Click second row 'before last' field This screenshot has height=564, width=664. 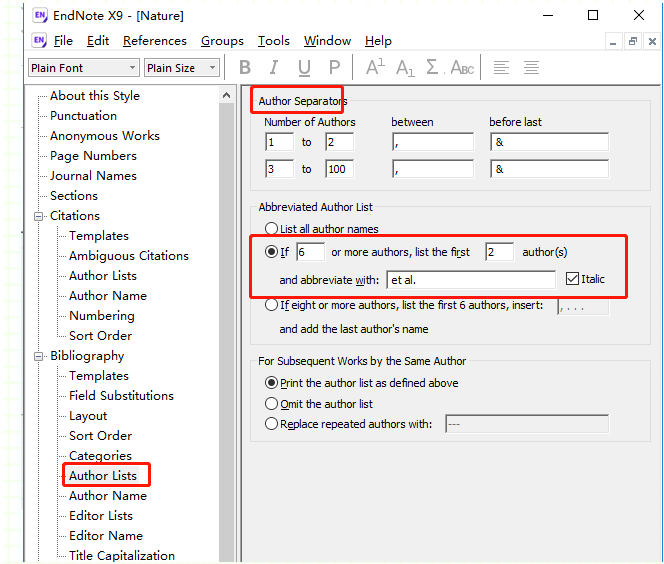click(549, 169)
